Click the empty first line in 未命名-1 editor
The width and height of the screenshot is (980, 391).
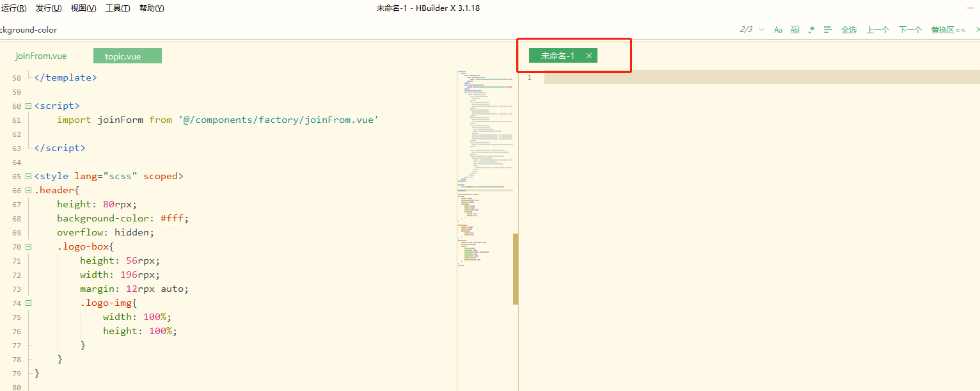click(x=762, y=77)
